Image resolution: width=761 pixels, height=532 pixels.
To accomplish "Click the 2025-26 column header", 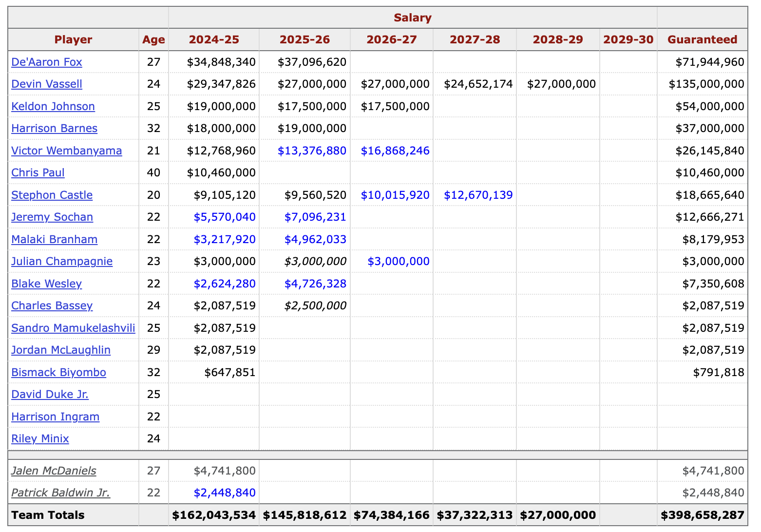I will point(304,39).
